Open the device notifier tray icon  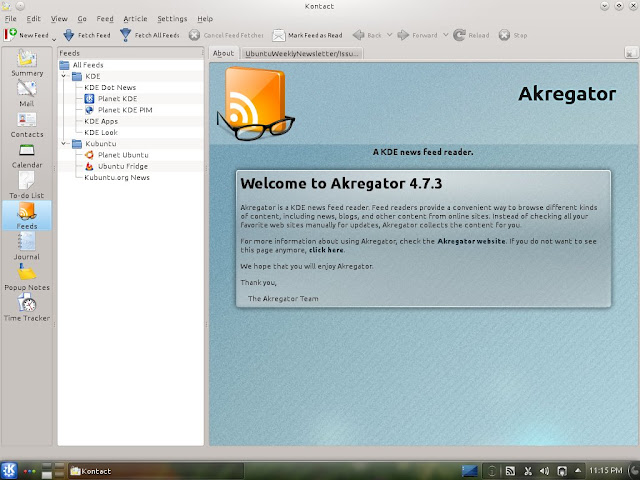562,471
